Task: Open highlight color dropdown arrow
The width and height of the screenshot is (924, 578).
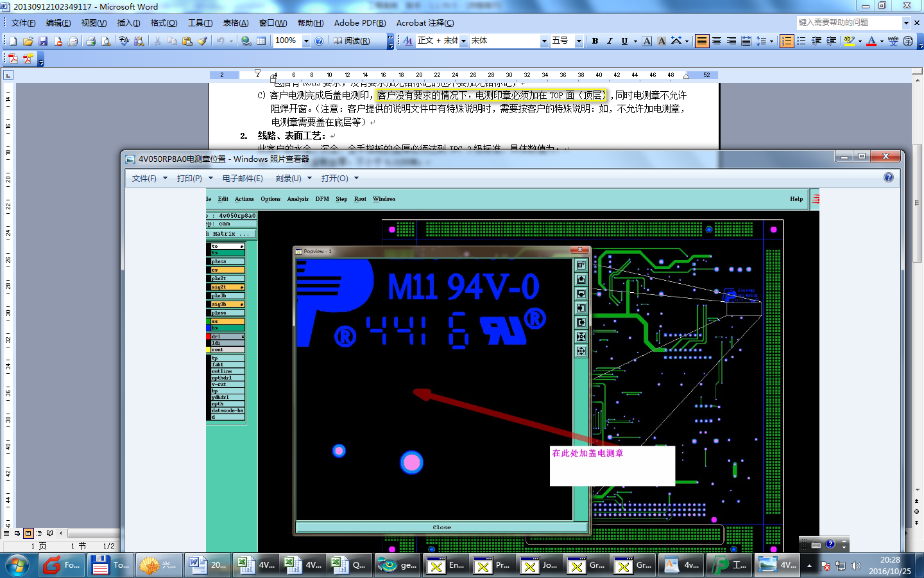Action: point(860,41)
